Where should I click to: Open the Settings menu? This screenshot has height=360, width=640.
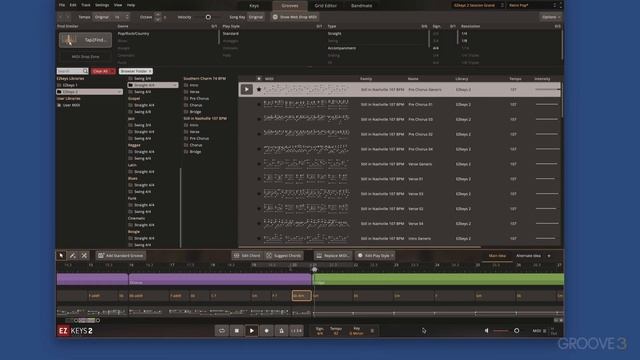pyautogui.click(x=102, y=5)
